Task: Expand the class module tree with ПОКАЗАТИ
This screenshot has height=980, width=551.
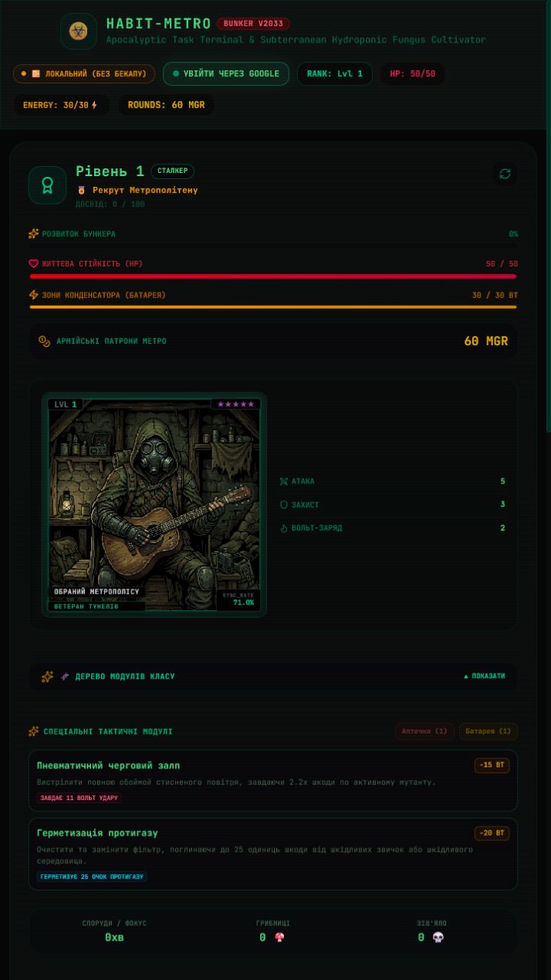Action: [484, 677]
